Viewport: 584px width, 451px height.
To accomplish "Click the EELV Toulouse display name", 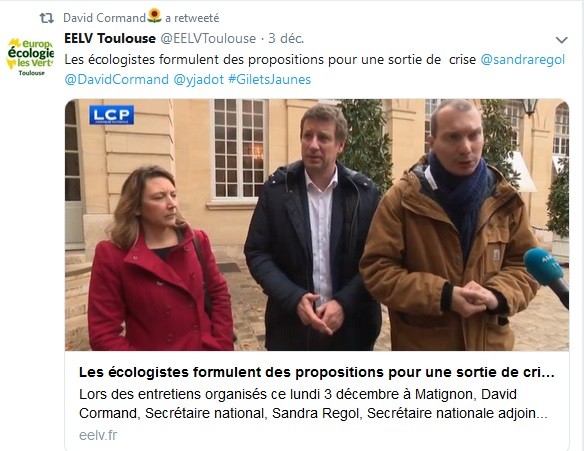I will [x=110, y=38].
